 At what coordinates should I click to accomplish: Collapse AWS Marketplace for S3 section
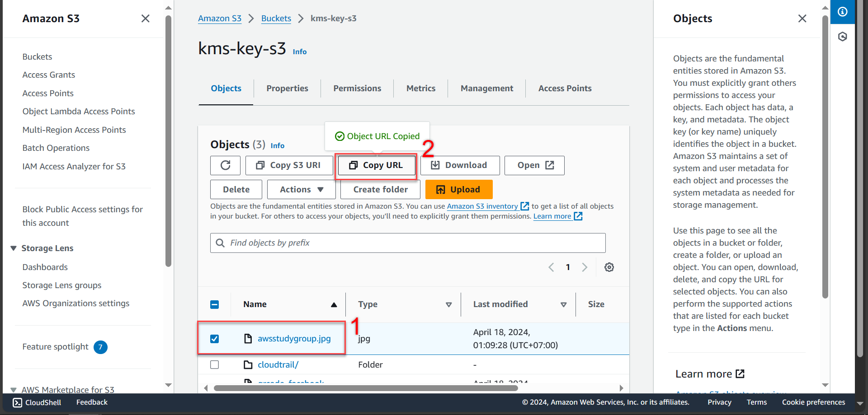pyautogui.click(x=14, y=390)
